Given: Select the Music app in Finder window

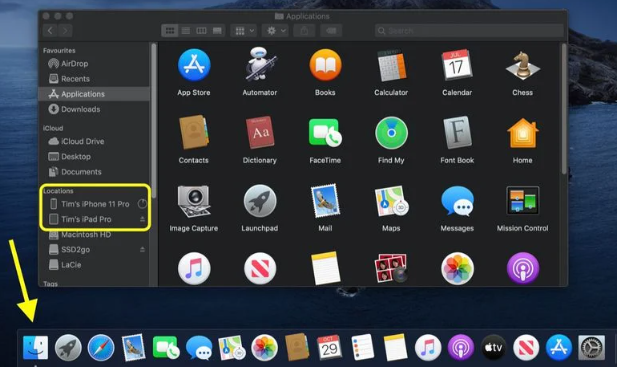Looking at the screenshot, I should click(194, 268).
